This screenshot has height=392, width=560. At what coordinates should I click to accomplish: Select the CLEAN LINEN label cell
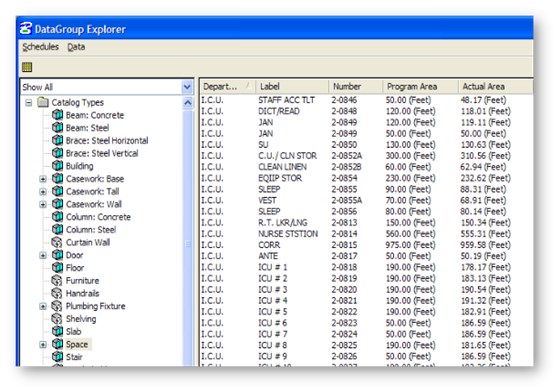[x=282, y=167]
